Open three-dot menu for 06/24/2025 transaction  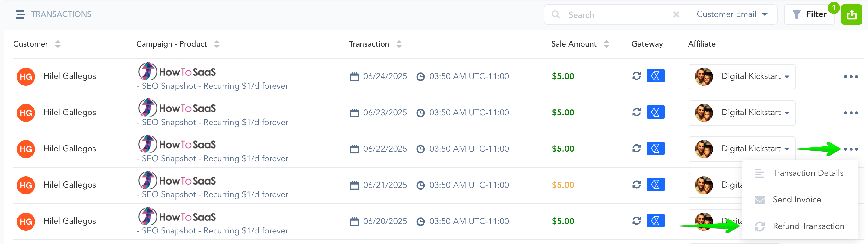pyautogui.click(x=851, y=77)
